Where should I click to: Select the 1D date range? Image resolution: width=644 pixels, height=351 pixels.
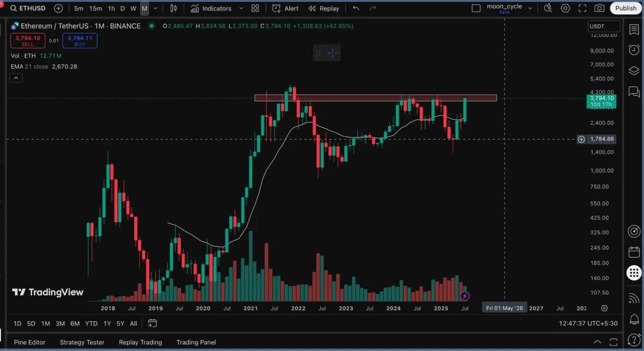(x=18, y=323)
